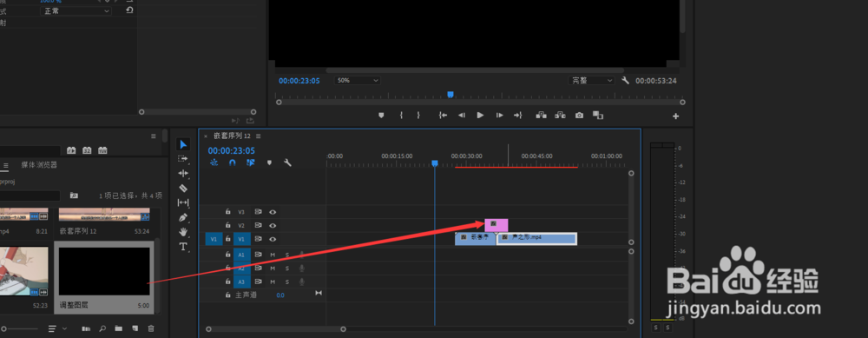
Task: Click the automate to sequence icon
Action: [86, 328]
